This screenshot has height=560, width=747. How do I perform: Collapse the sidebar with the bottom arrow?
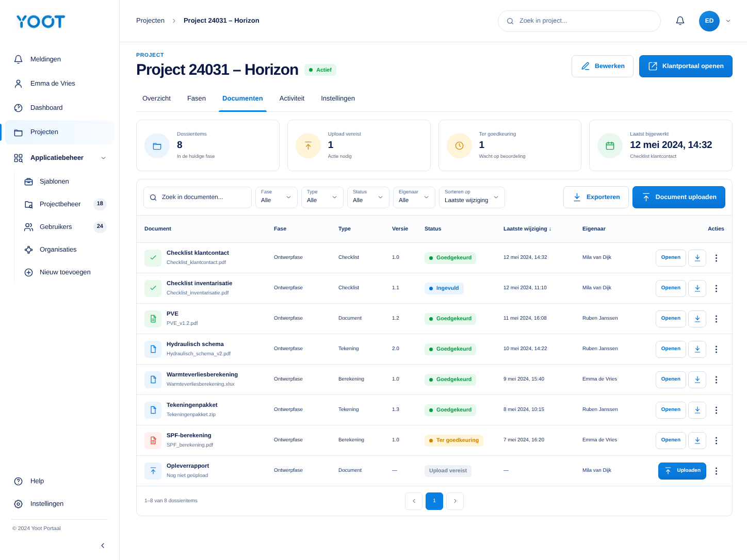point(103,546)
